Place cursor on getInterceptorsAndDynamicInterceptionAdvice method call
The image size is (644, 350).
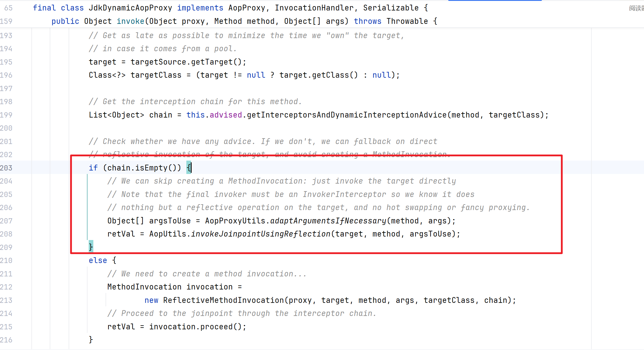pyautogui.click(x=347, y=115)
